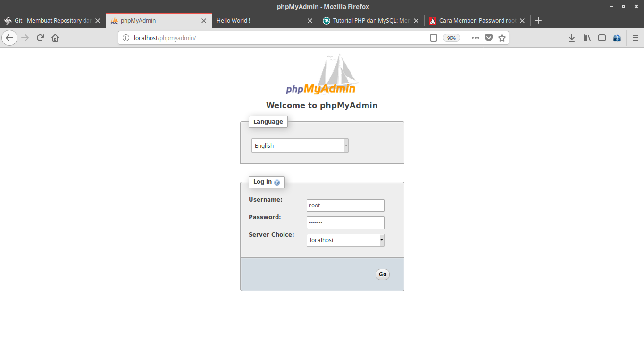Close the Cara Memberi Password root tab
The image size is (644, 350).
[522, 21]
